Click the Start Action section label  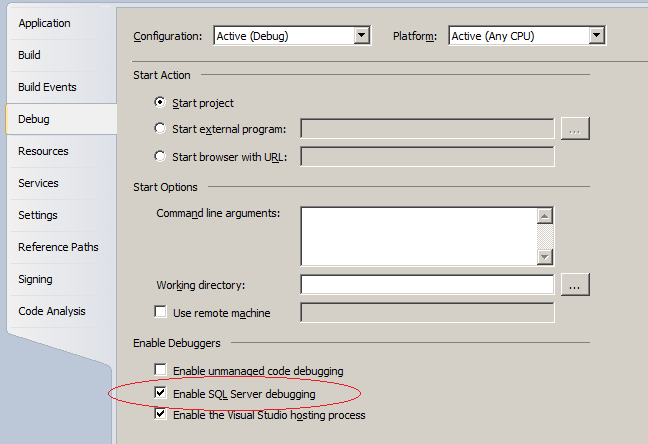click(x=162, y=75)
